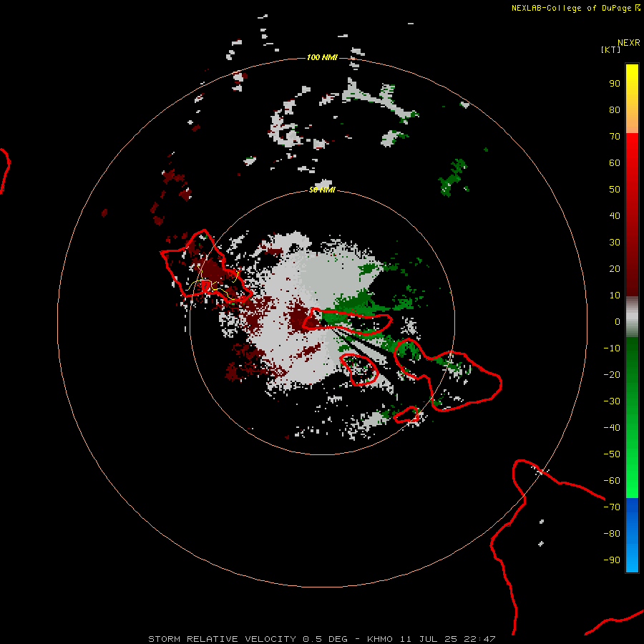The width and height of the screenshot is (644, 644).
Task: Click the 100 NMI range ring label
Action: tap(322, 57)
